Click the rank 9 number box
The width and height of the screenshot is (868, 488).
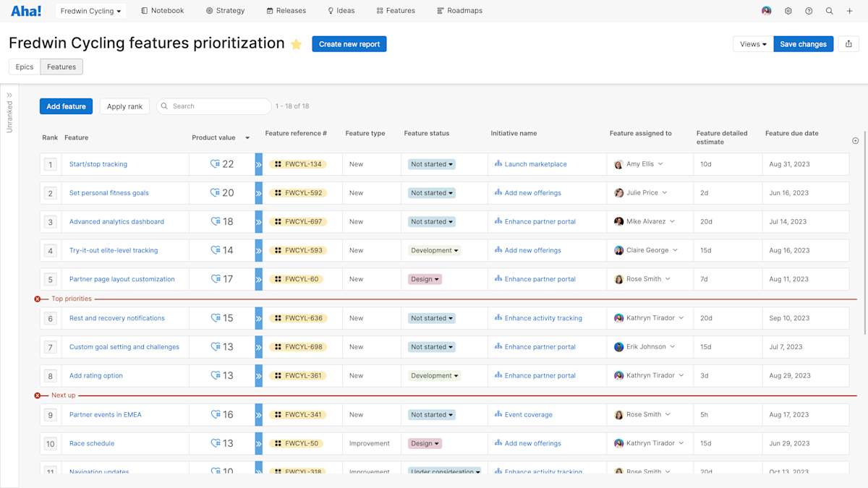[x=51, y=415]
